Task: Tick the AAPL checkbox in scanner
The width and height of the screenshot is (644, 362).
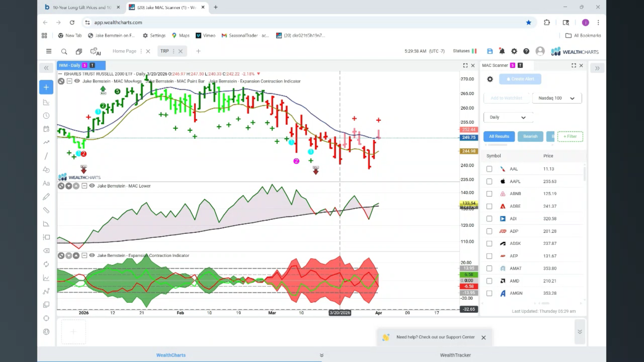Action: 489,181
